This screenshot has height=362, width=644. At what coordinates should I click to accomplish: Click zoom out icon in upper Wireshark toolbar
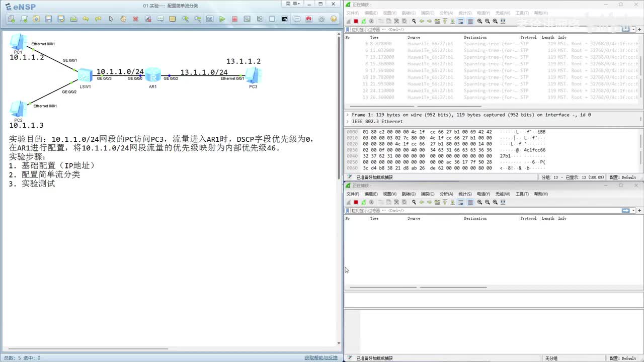[488, 21]
